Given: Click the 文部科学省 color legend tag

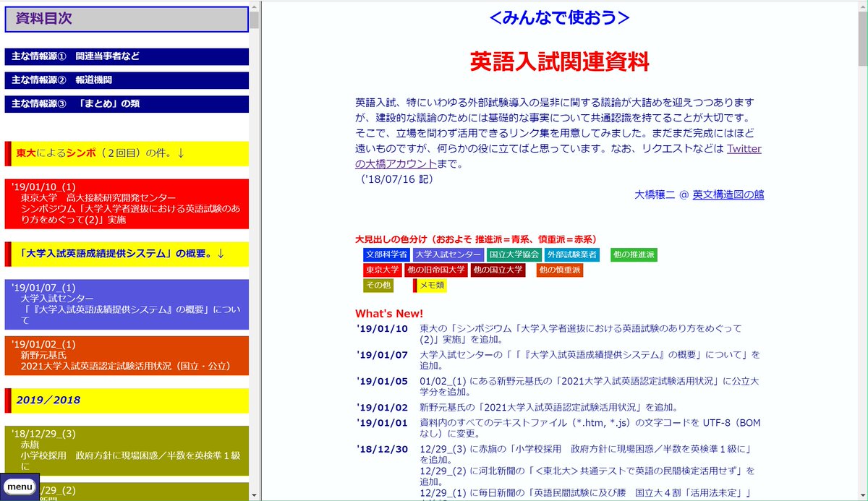Looking at the screenshot, I should click(386, 254).
